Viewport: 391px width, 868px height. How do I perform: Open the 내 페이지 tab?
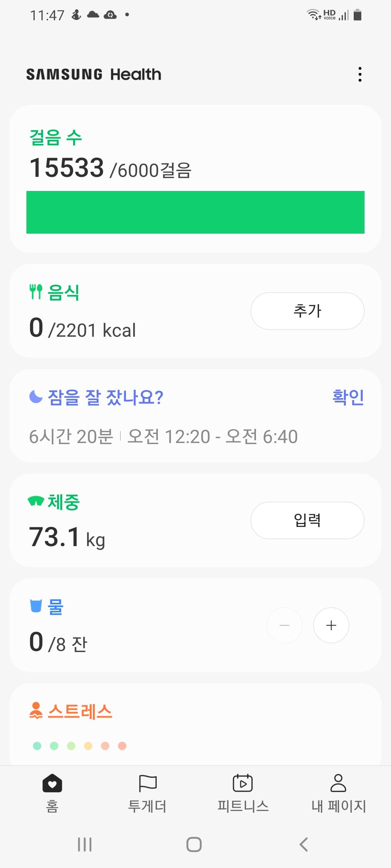tap(339, 792)
